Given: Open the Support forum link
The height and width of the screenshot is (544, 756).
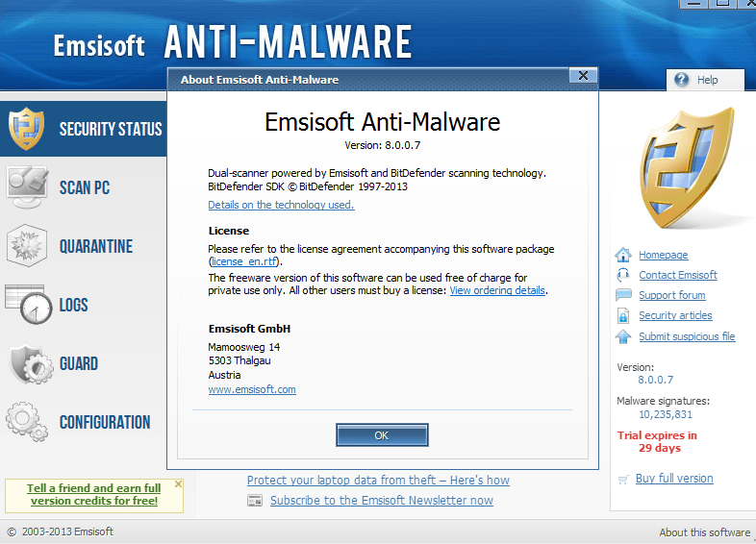Looking at the screenshot, I should (672, 295).
